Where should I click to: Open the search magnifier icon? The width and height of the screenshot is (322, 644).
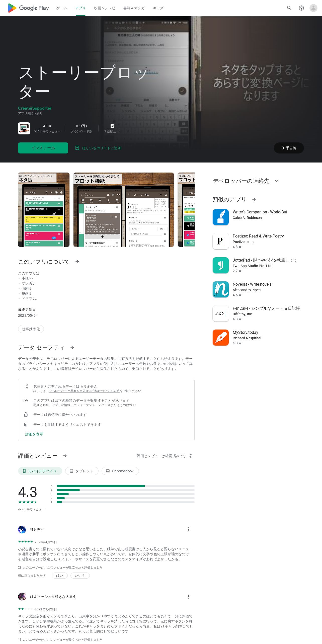289,8
